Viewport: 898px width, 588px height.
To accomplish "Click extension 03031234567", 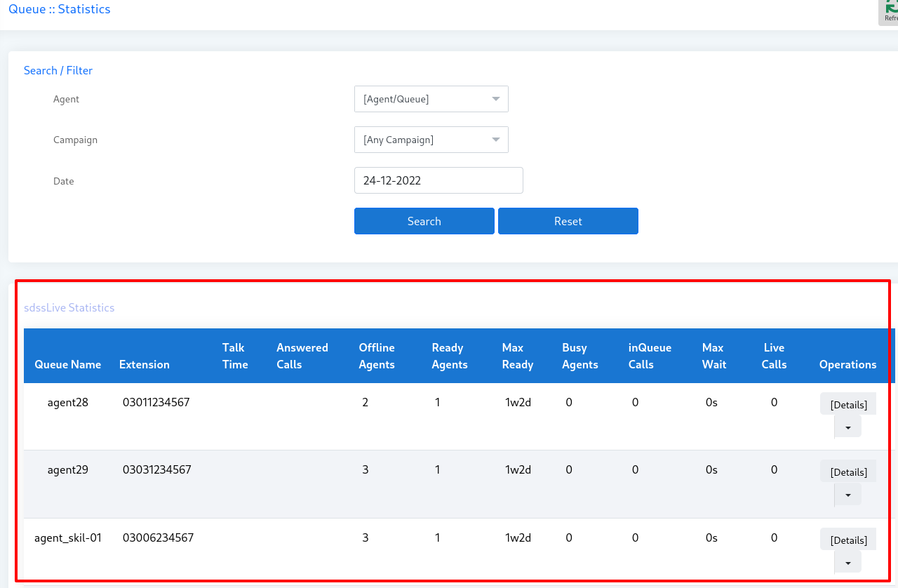I will [157, 469].
